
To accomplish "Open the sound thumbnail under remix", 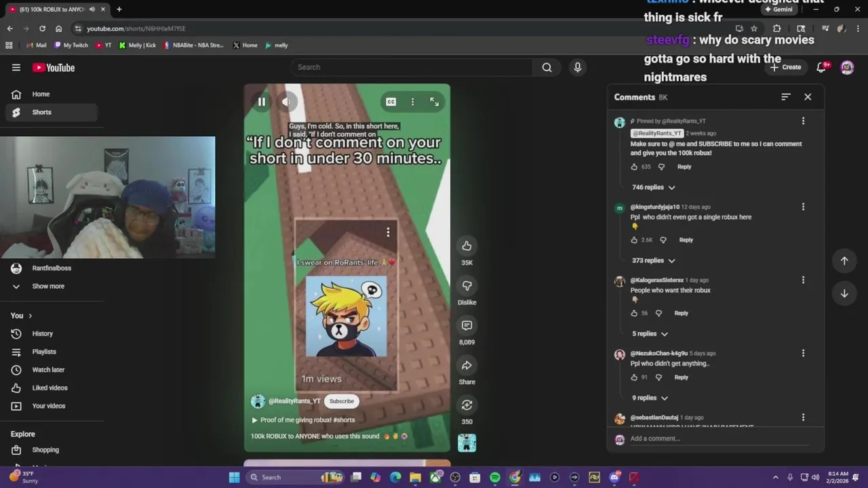I will click(467, 443).
